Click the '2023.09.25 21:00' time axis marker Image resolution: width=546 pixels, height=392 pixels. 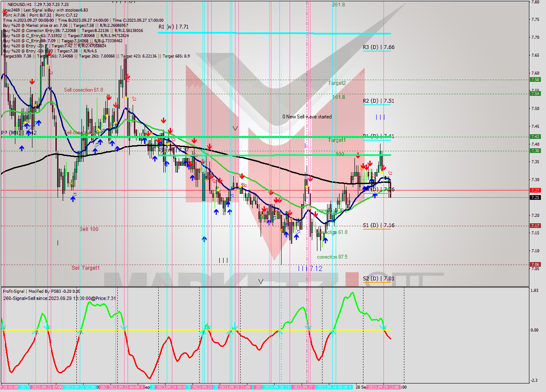click(x=235, y=387)
